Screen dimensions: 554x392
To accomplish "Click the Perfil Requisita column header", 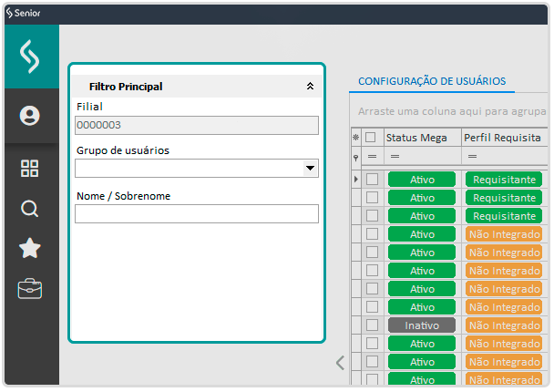I will coord(505,138).
